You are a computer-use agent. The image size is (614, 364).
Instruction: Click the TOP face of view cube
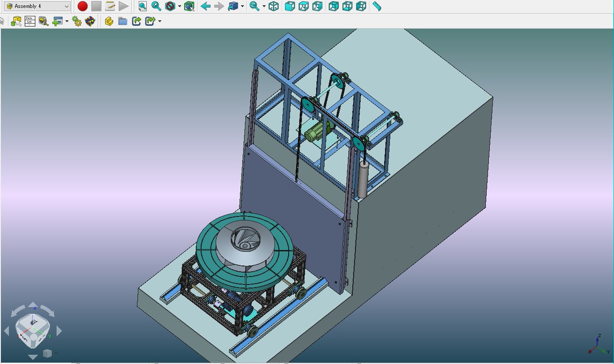[33, 322]
